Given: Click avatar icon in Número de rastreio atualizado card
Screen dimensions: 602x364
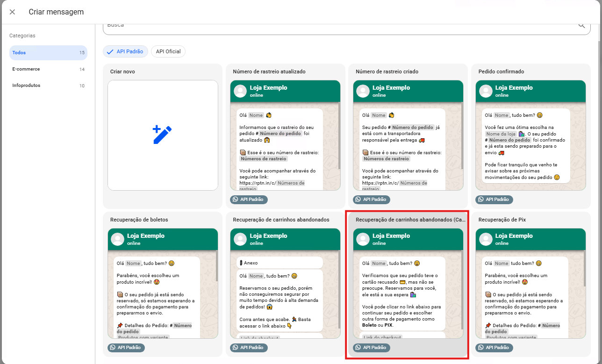Looking at the screenshot, I should (240, 91).
